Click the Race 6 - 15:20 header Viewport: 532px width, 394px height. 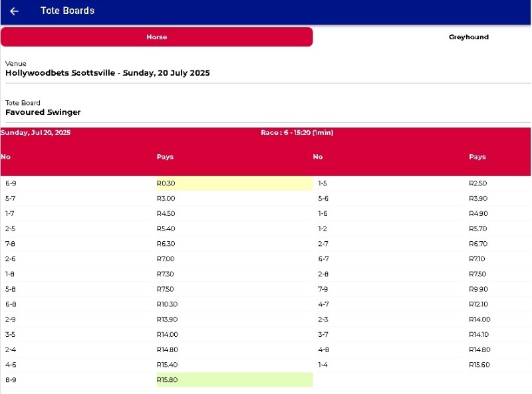click(x=297, y=133)
